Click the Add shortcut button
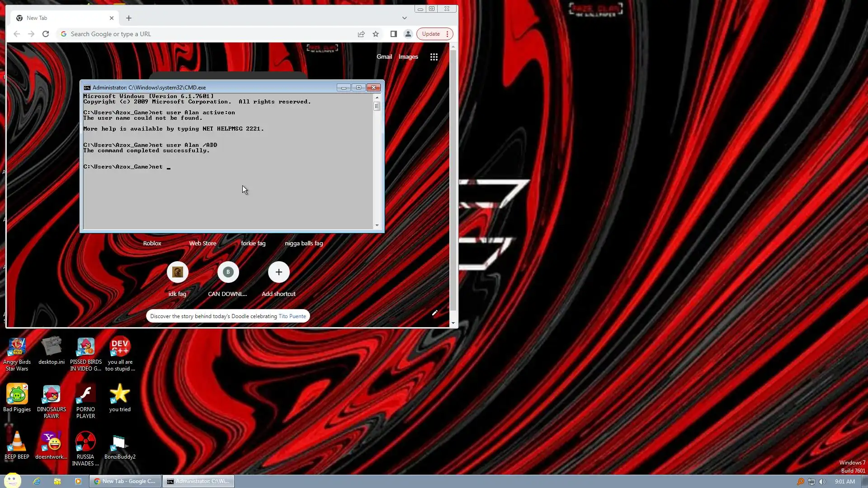 [278, 272]
